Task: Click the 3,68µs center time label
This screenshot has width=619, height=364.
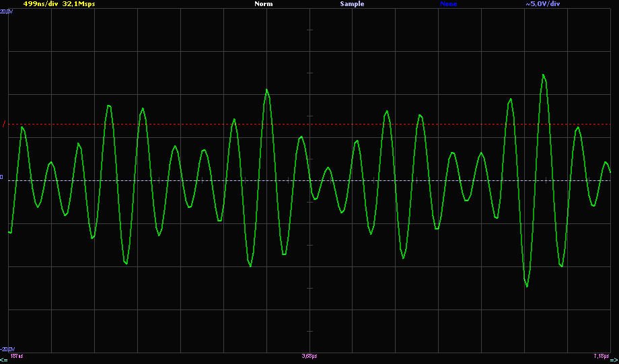Action: [309, 355]
